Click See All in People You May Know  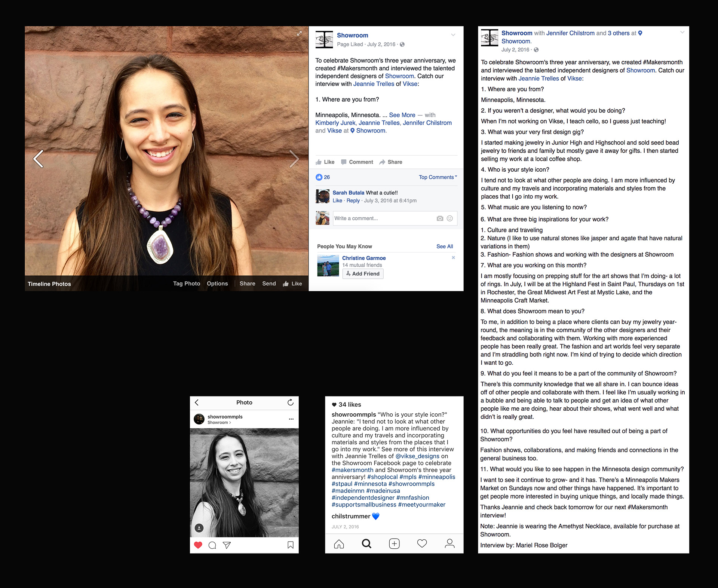coord(445,246)
